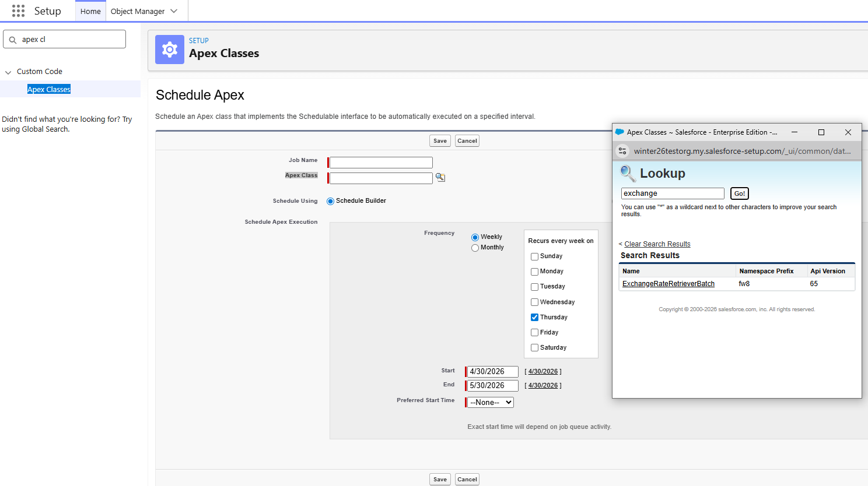
Task: Focus the Job Name input field
Action: point(381,163)
